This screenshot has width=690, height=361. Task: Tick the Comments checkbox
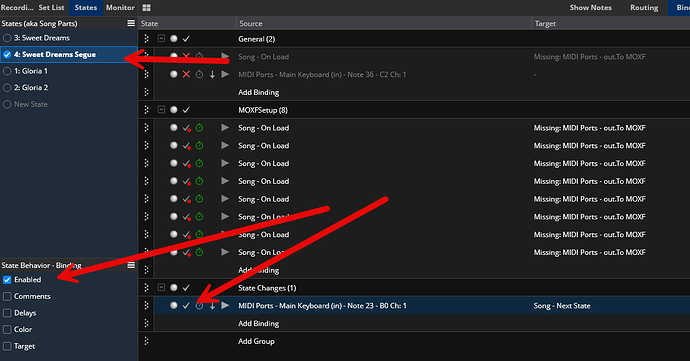coord(7,296)
